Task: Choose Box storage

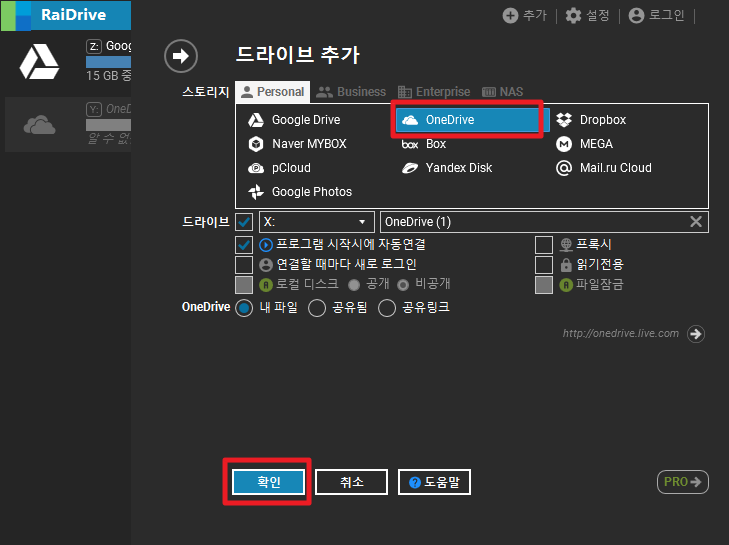Action: click(424, 144)
